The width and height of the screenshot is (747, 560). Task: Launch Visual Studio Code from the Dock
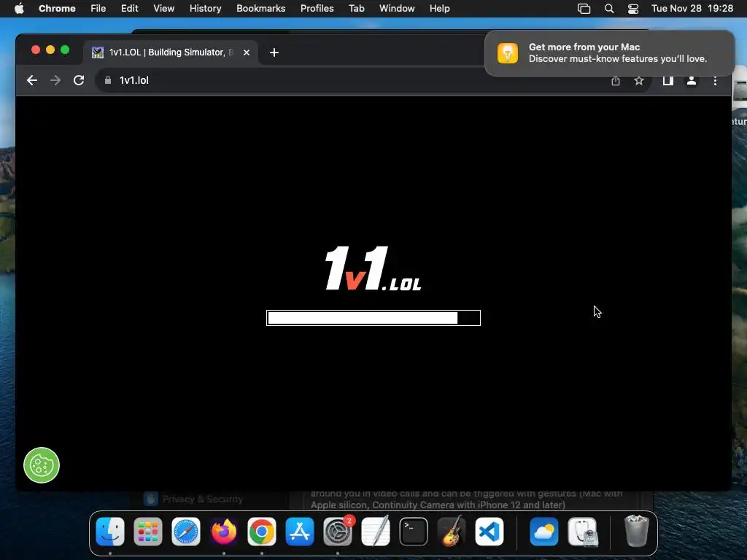tap(489, 532)
